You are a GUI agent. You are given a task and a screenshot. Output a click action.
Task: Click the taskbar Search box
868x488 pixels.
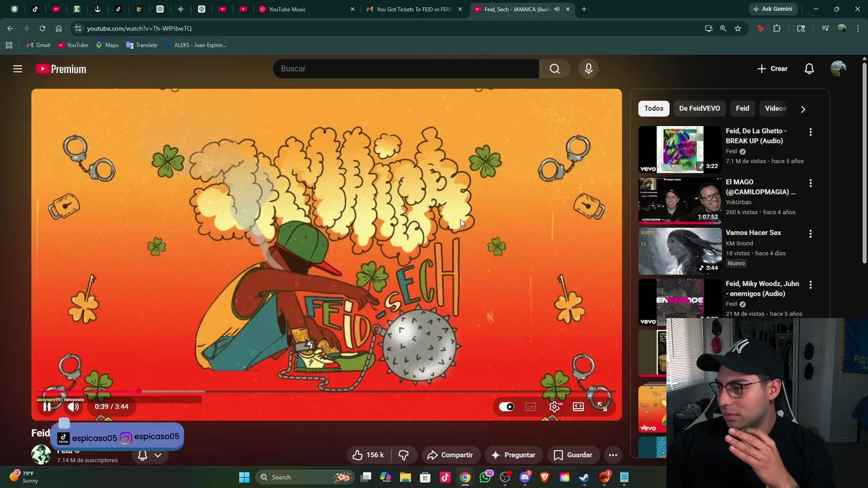[x=305, y=477]
